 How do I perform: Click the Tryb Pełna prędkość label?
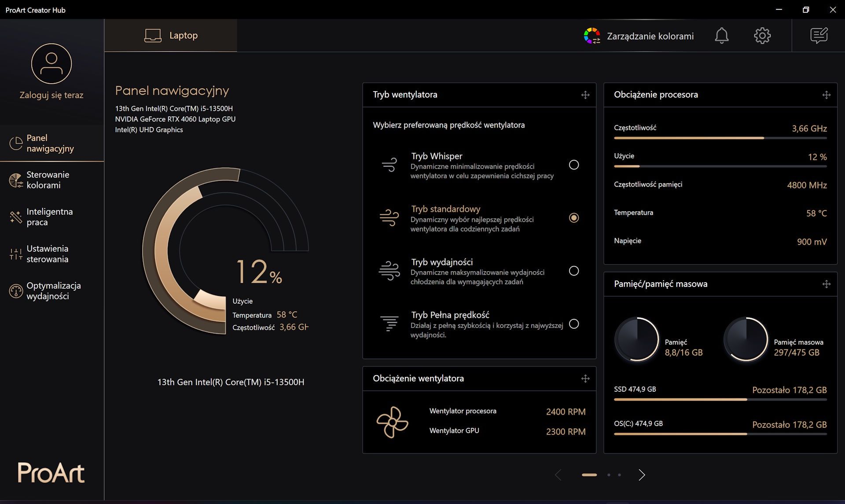[x=450, y=315]
